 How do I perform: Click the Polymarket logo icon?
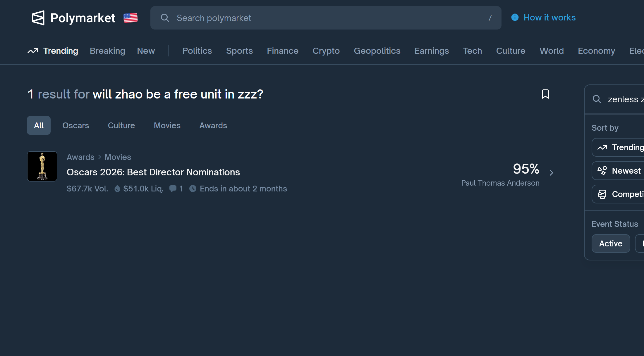38,18
